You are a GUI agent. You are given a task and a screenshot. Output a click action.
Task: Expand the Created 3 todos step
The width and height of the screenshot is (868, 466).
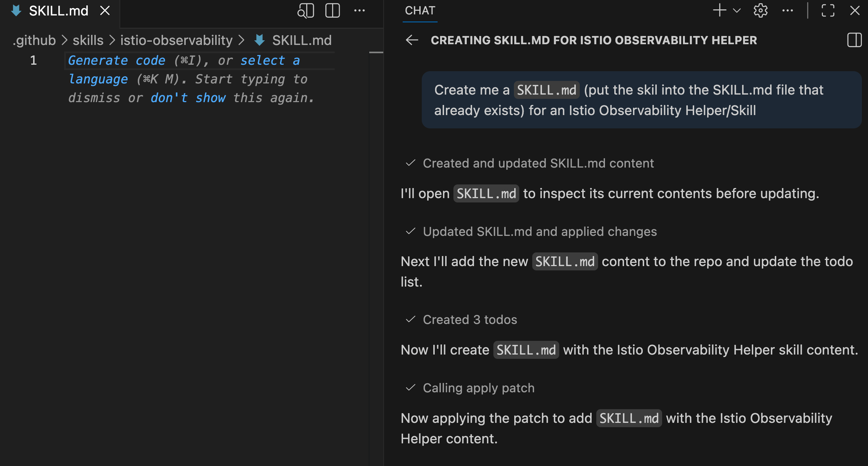(470, 319)
